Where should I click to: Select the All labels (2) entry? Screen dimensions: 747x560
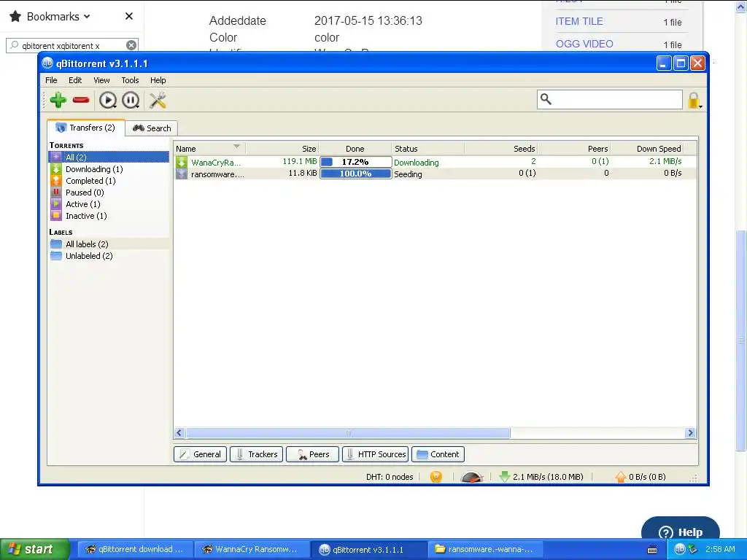(109, 244)
